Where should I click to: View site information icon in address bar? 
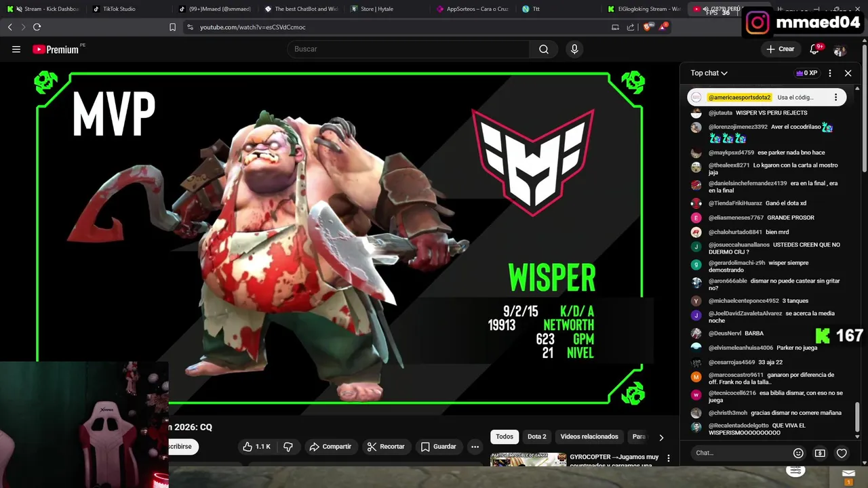point(190,27)
